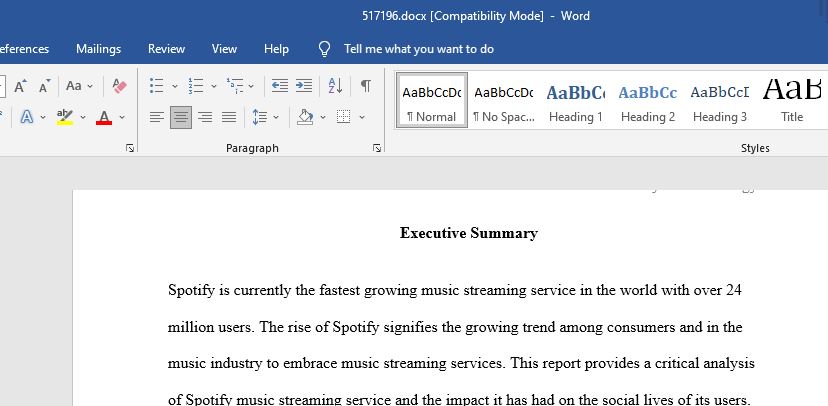Open the Text Effects dropdown arrow

(43, 117)
